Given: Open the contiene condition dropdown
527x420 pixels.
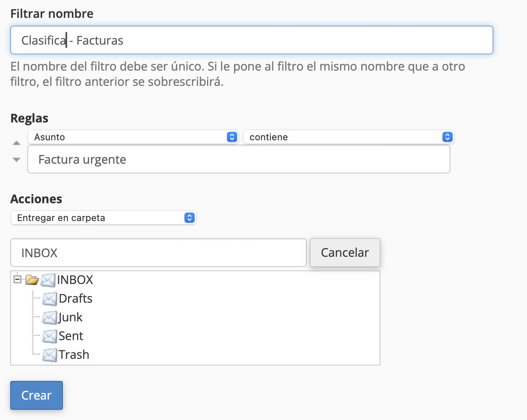Looking at the screenshot, I should coord(348,137).
